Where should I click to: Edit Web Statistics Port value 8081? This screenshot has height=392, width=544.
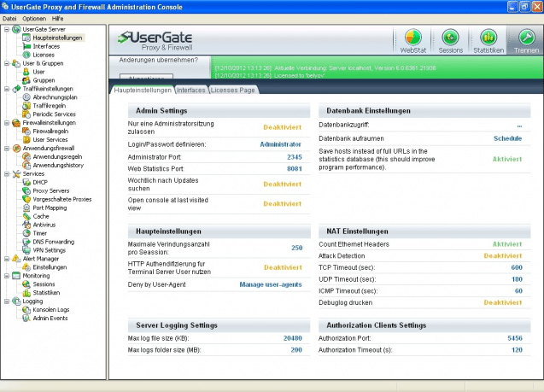point(295,169)
